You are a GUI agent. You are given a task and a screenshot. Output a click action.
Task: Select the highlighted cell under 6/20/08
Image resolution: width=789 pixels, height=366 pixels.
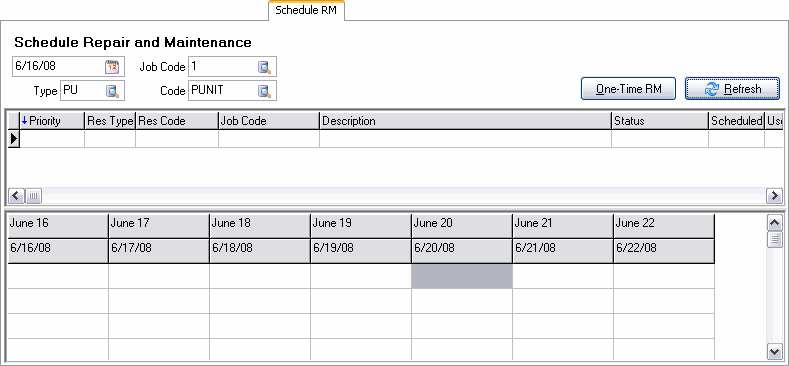(462, 276)
